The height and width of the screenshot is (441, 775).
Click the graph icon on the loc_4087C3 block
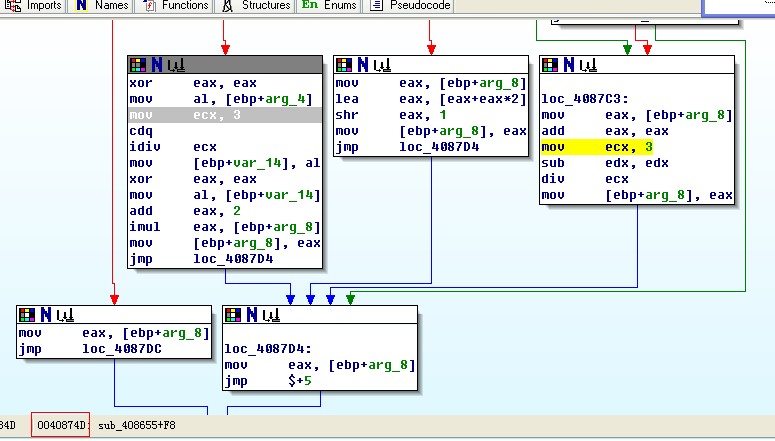(586, 65)
